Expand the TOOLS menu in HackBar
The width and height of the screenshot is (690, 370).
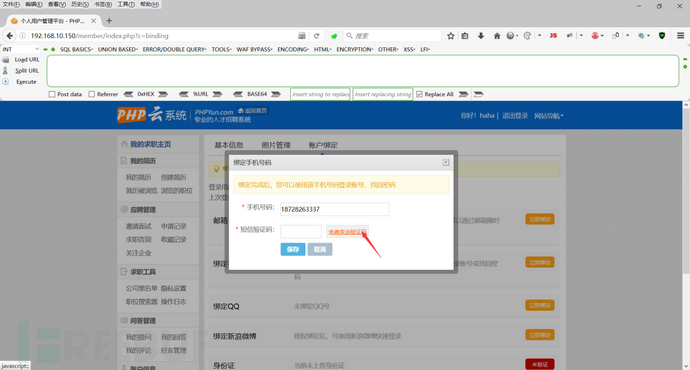(221, 49)
